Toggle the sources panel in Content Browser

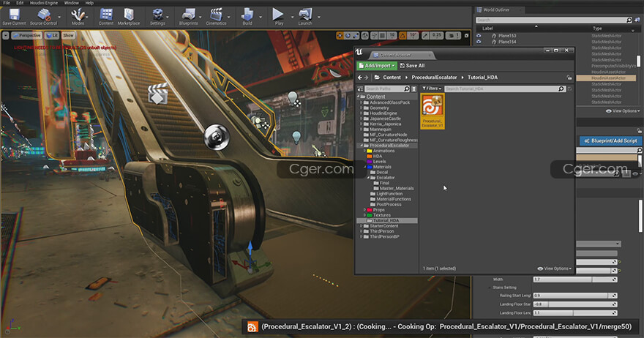click(x=360, y=89)
